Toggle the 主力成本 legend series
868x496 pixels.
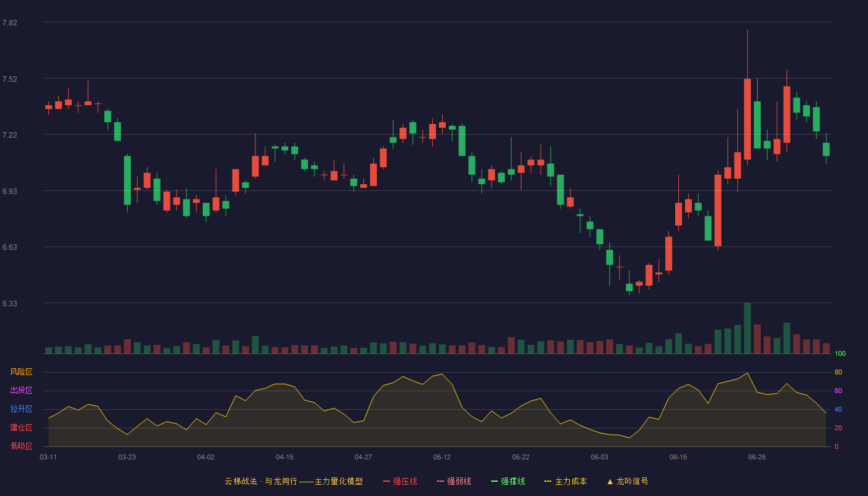tap(565, 481)
